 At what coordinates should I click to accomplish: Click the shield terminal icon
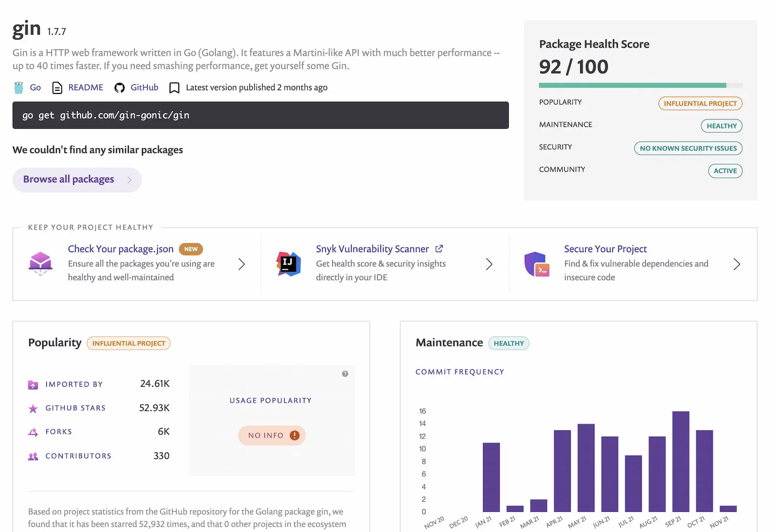[537, 264]
